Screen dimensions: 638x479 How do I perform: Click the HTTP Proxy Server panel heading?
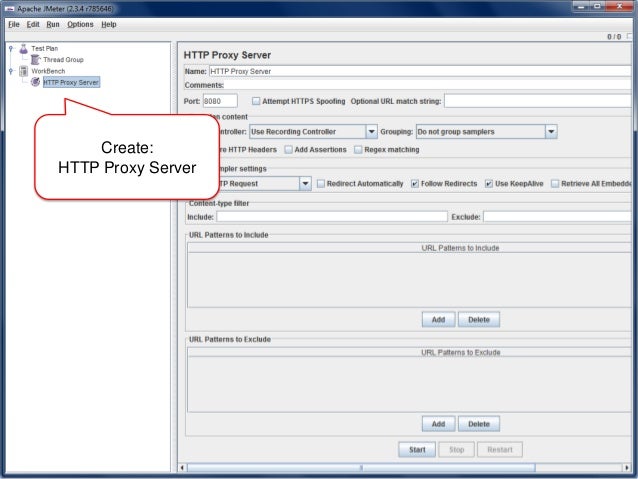coord(227,55)
